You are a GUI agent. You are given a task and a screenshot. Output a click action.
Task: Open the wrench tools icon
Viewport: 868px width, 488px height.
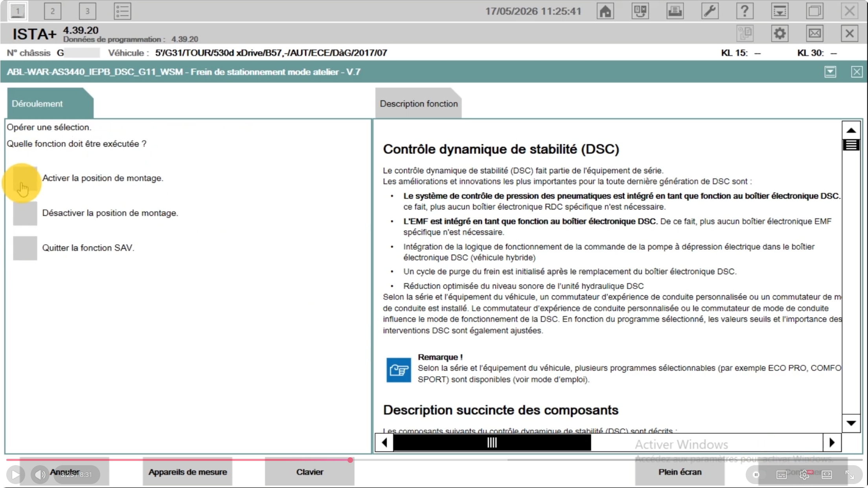point(710,11)
